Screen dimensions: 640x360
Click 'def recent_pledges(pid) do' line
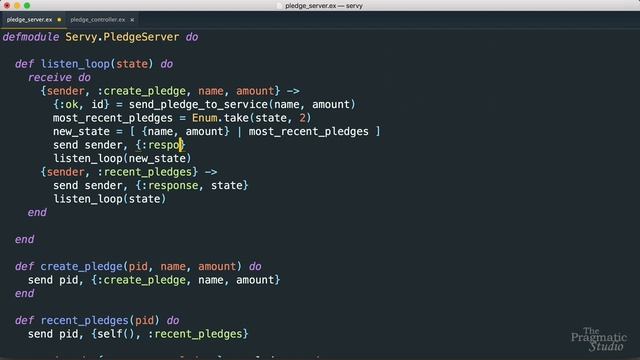(97, 320)
